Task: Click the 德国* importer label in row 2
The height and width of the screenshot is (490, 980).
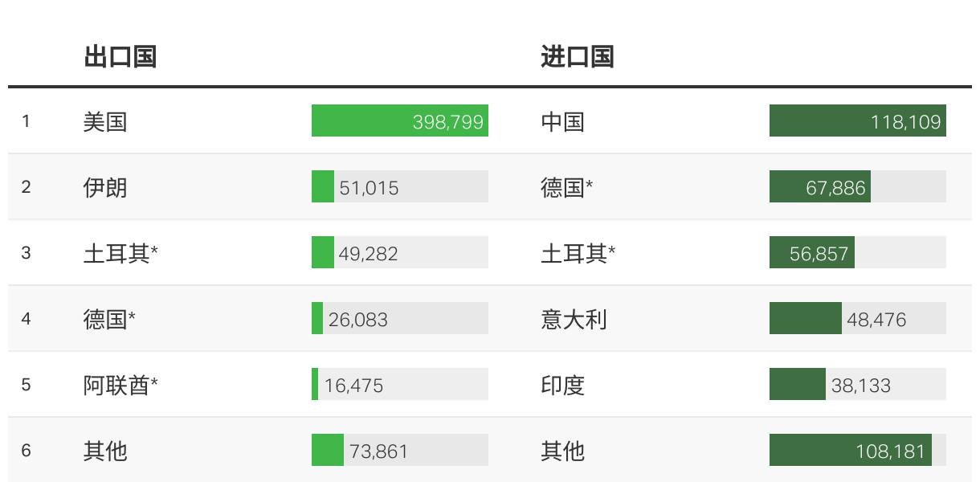Action: point(567,188)
